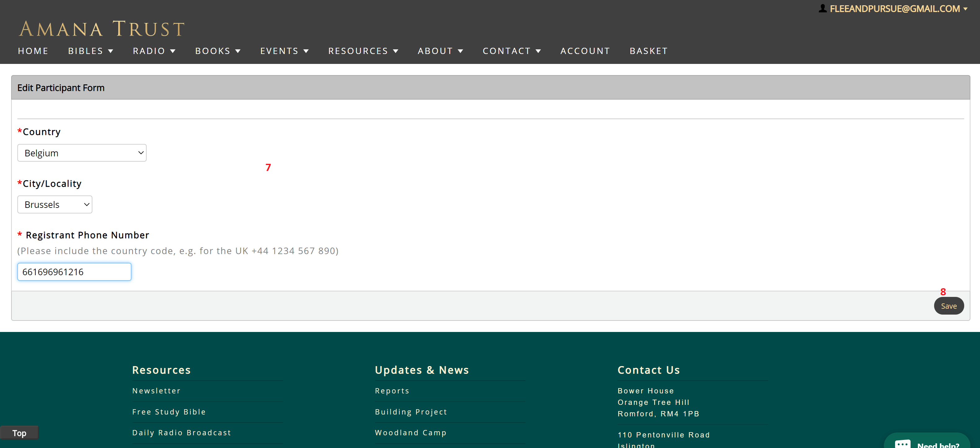
Task: Open the City/Locality dropdown showing Brussels
Action: point(54,204)
